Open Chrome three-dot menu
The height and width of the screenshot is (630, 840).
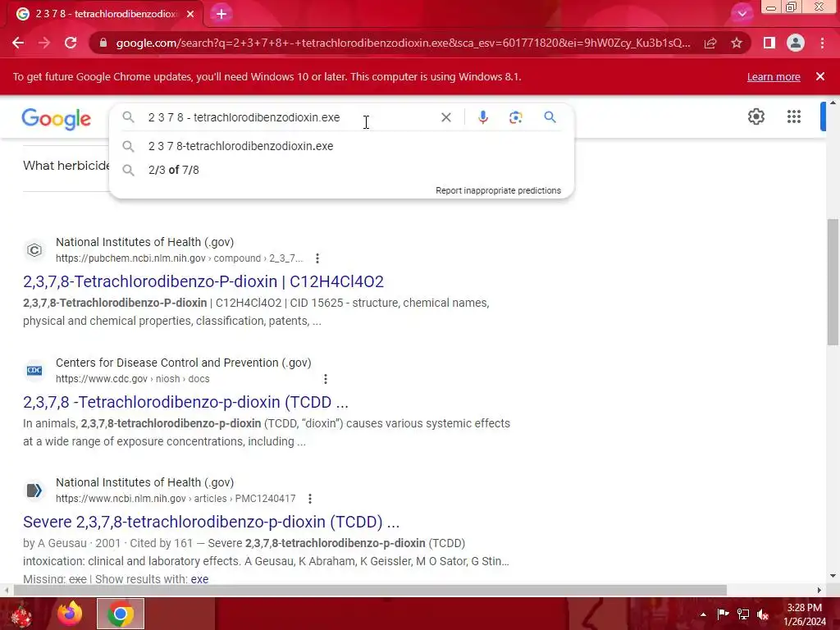pyautogui.click(x=822, y=43)
